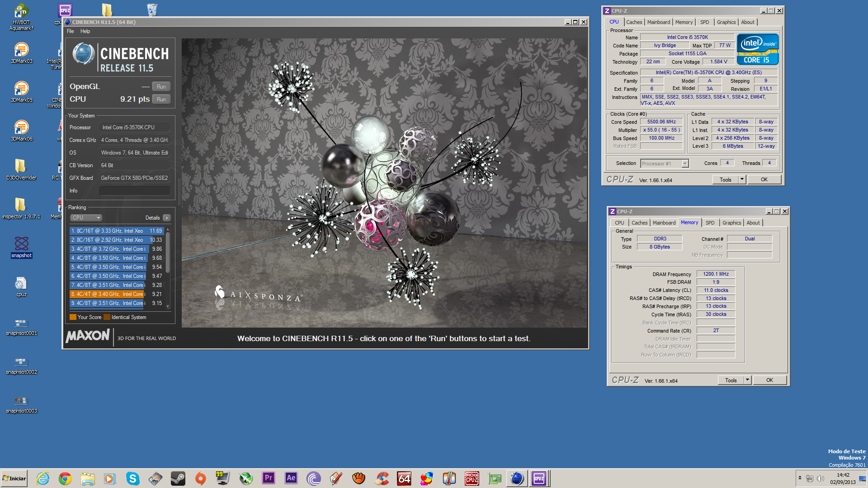868x488 pixels.
Task: Run the OpenGL benchmark
Action: click(161, 87)
